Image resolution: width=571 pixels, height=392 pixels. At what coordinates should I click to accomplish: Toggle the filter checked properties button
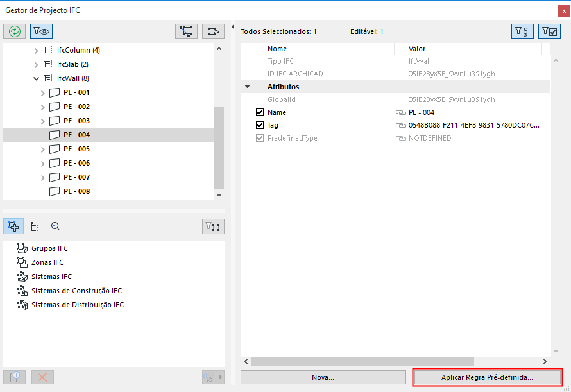pos(550,31)
